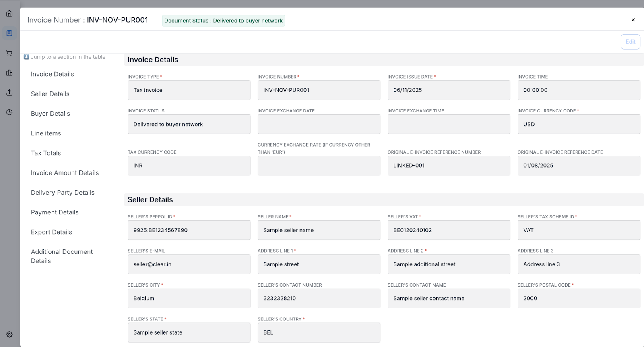The width and height of the screenshot is (644, 347).
Task: Click the Seller's E-mail input field
Action: tap(189, 264)
